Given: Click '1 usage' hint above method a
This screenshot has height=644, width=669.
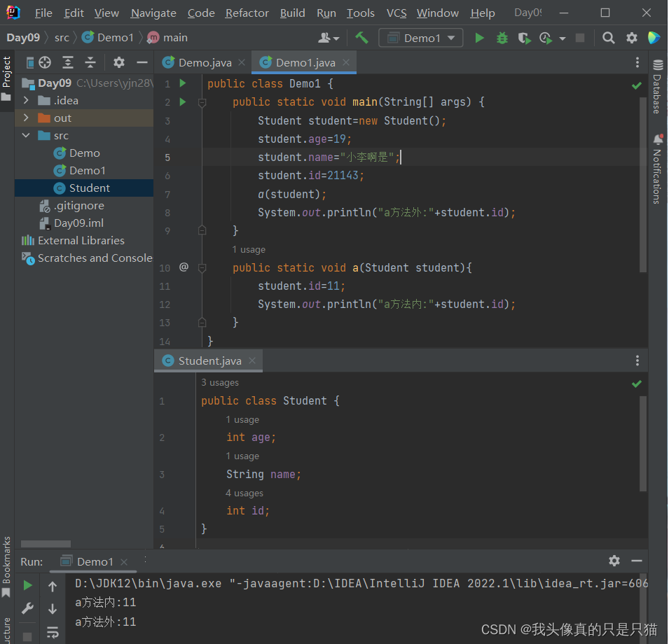Looking at the screenshot, I should point(249,250).
